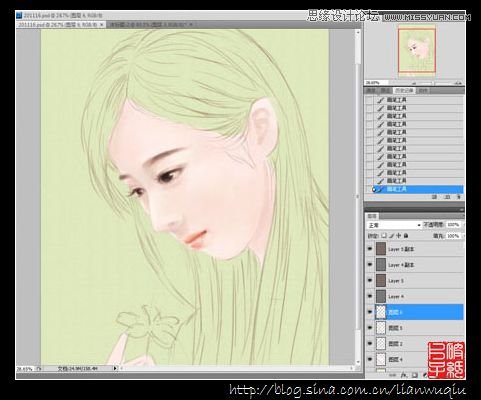Switch to the 动作 Actions tab
The width and height of the screenshot is (481, 400).
(x=423, y=91)
